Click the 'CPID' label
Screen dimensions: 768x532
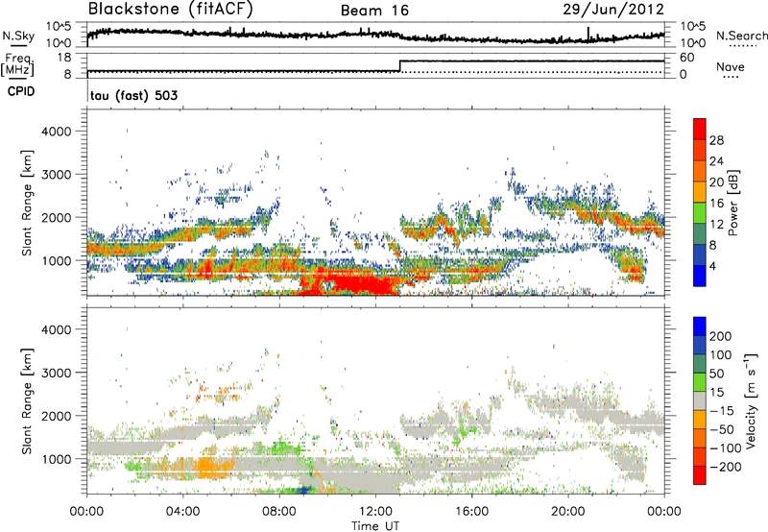point(21,91)
